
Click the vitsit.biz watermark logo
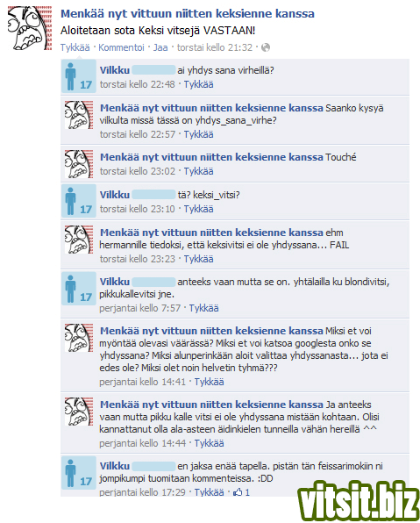pos(358,502)
